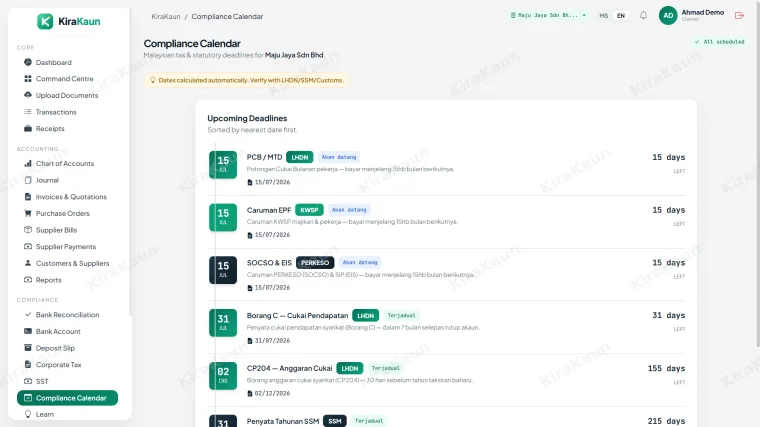Click the calendar icon beside Caruman EPF date

tap(250, 235)
